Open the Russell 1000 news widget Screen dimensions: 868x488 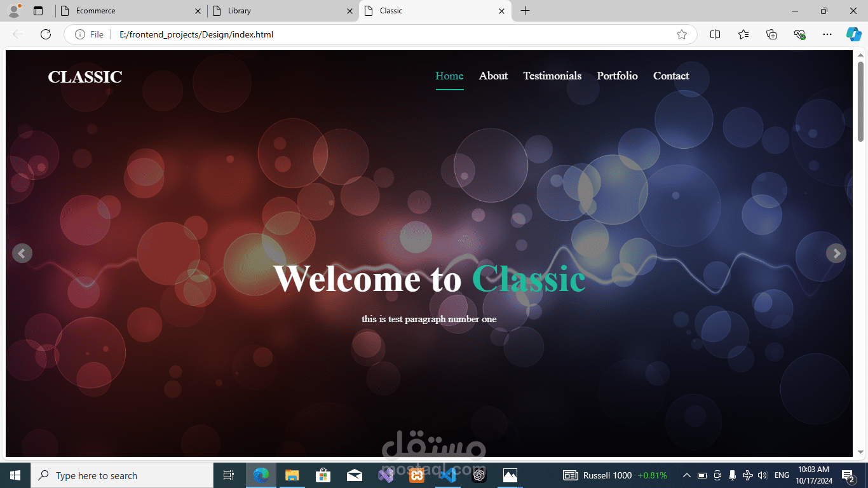click(615, 475)
